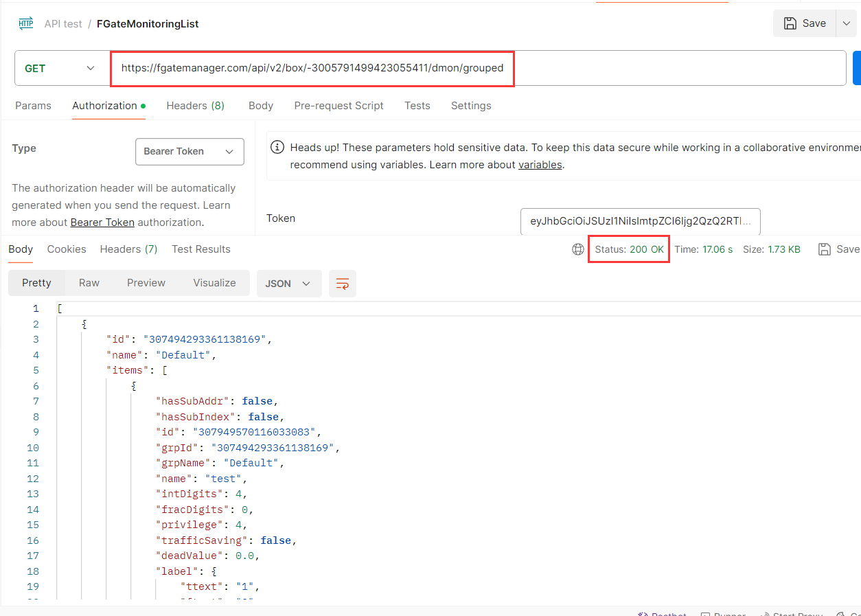
Task: Open the response Cookies tab
Action: 67,249
